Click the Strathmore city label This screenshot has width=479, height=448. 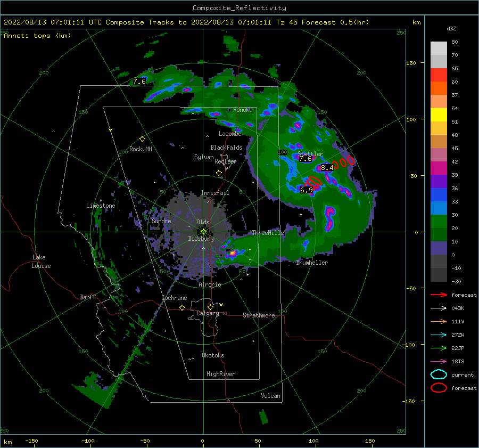coord(259,315)
